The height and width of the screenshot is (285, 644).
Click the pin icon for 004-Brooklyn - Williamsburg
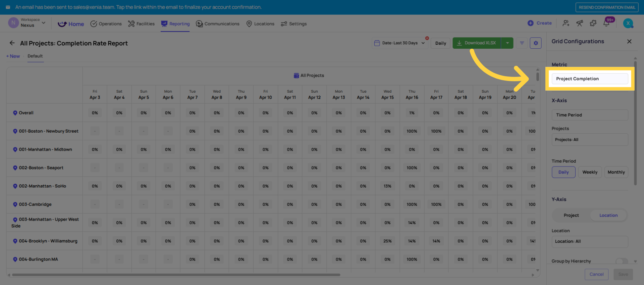tap(15, 241)
